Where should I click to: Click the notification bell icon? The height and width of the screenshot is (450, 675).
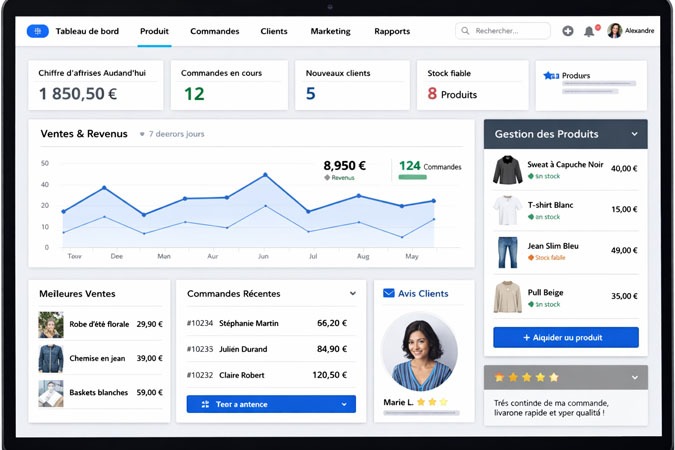click(590, 31)
